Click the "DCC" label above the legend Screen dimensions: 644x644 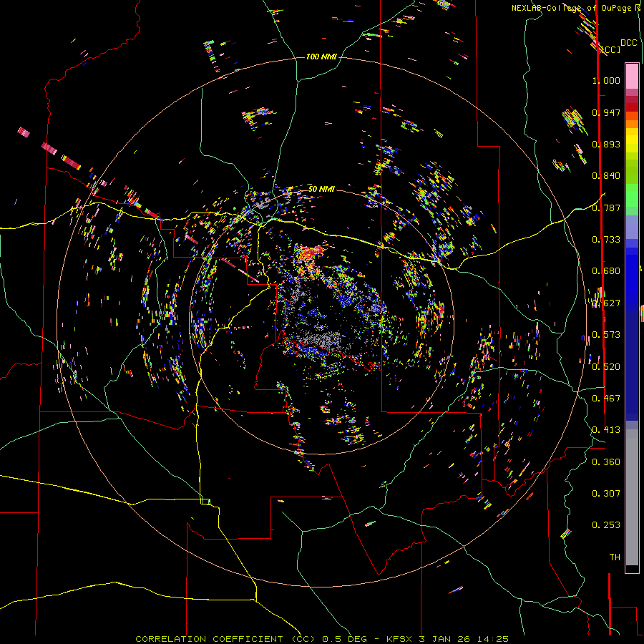[x=628, y=43]
